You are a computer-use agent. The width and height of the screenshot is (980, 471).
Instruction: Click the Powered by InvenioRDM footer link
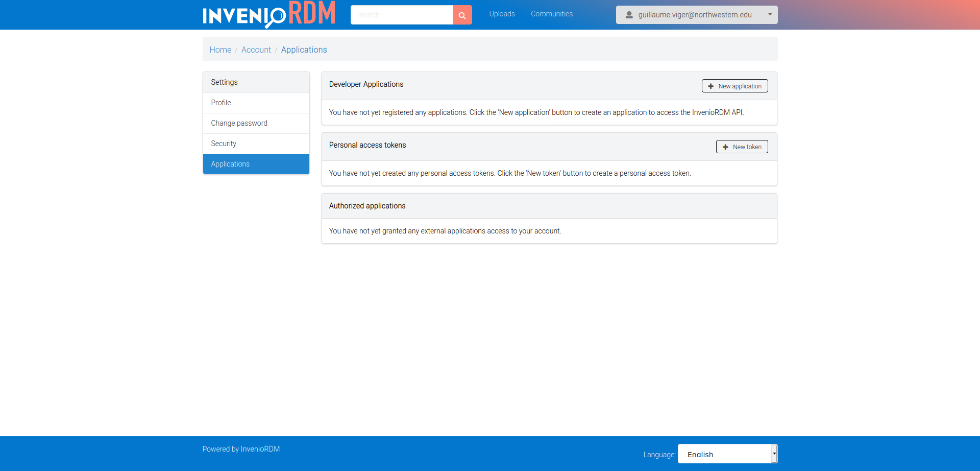click(x=241, y=449)
